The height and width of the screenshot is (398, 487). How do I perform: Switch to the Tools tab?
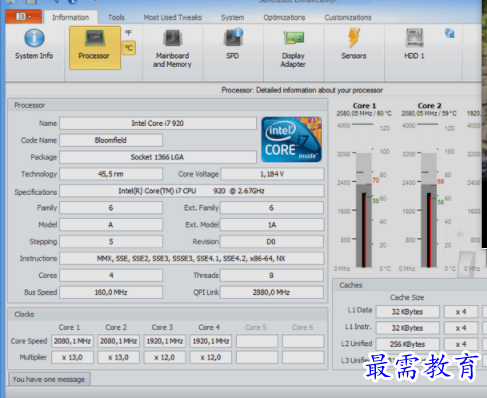coord(116,17)
